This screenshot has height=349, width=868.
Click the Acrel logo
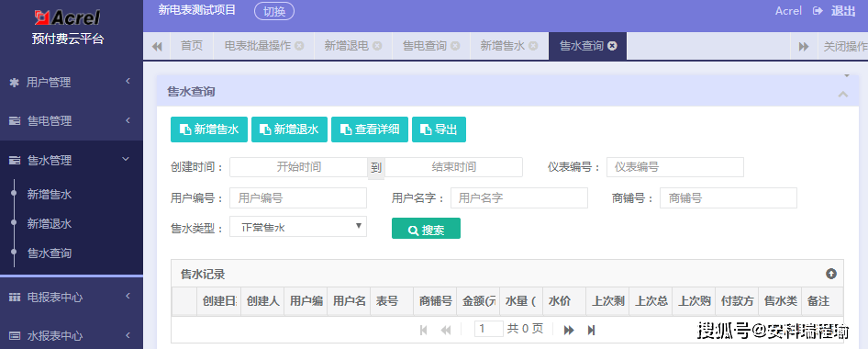click(x=68, y=17)
